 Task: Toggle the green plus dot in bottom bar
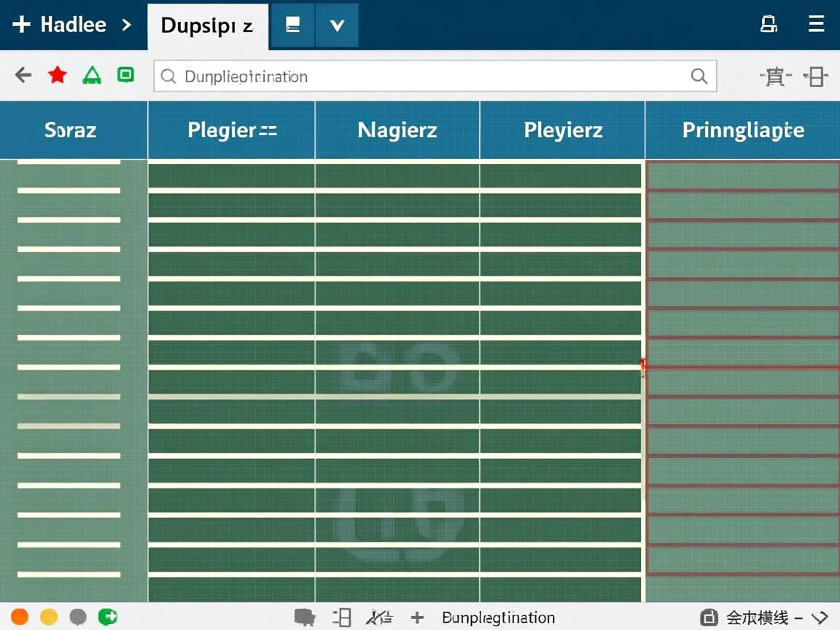(x=107, y=617)
